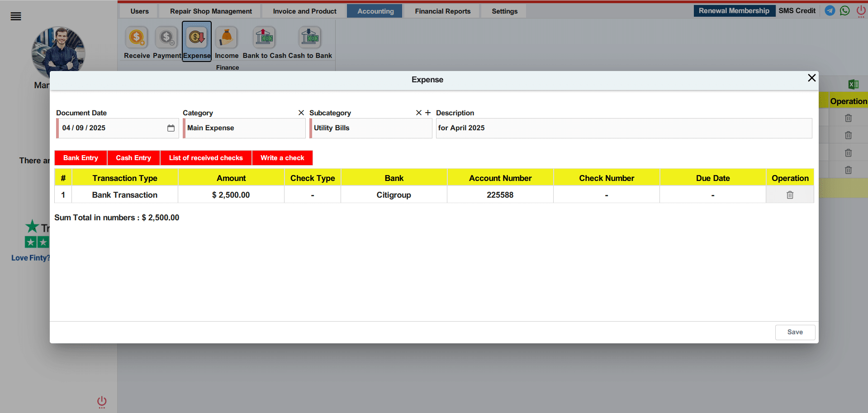Click the Renewal Membership button

point(734,11)
